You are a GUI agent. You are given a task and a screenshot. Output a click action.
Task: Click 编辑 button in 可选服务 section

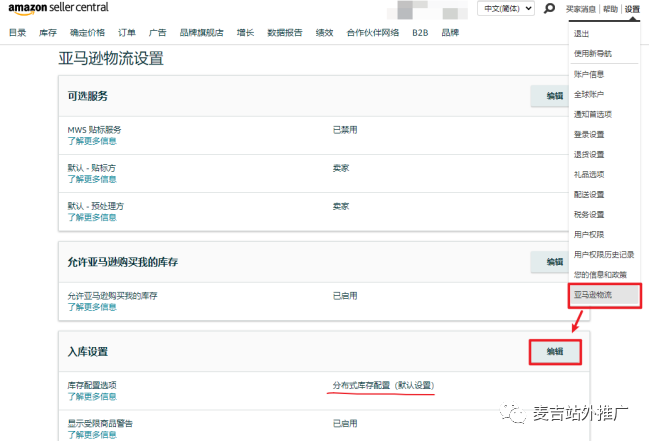pos(550,96)
